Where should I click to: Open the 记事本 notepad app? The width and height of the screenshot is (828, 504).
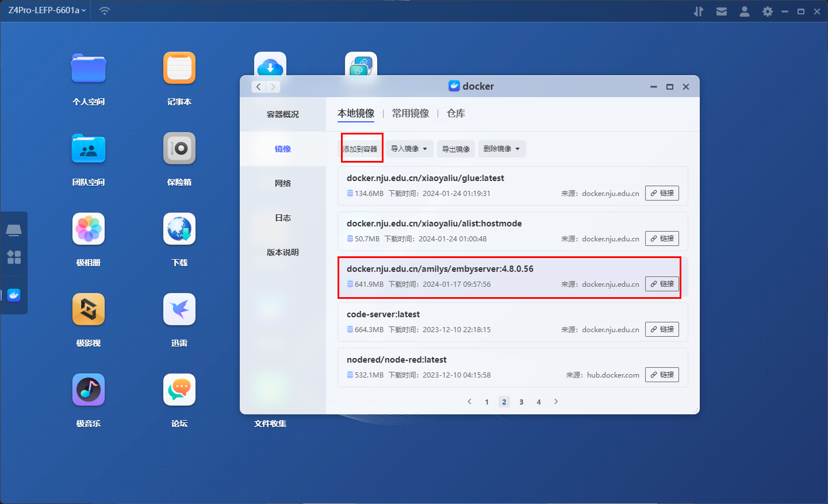[x=179, y=68]
